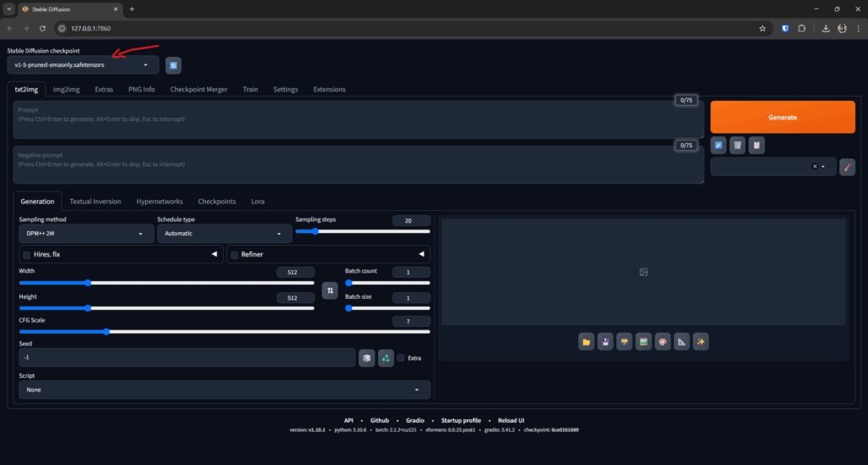The image size is (868, 465).
Task: Open Stable Diffusion checkpoint dropdown
Action: (x=83, y=64)
